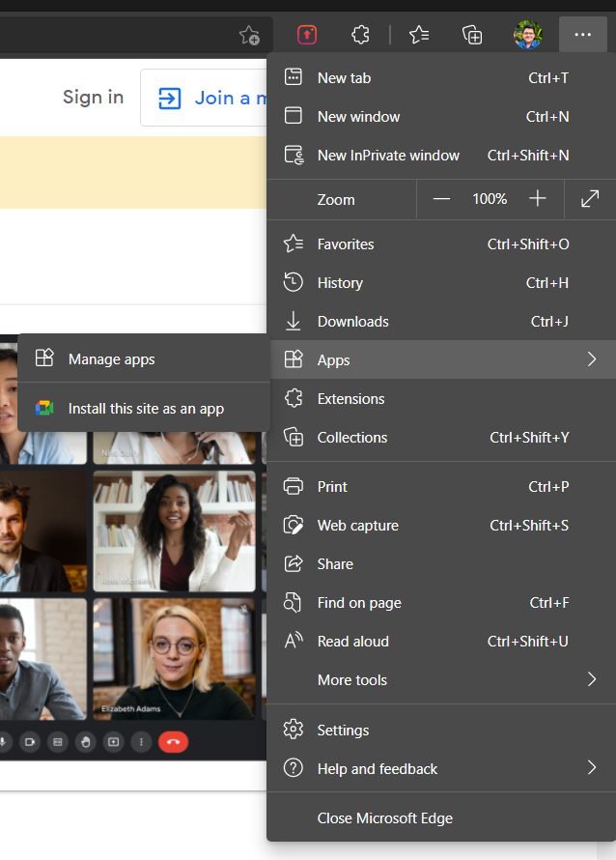Expand the Apps submenu arrow
Viewport: 616px width, 860px height.
[x=592, y=359]
